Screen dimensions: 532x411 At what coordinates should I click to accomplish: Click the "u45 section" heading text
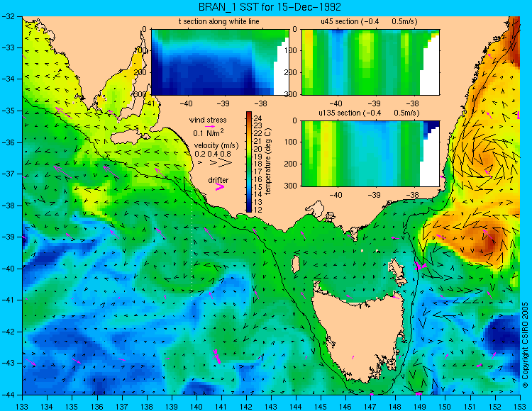tap(340, 21)
